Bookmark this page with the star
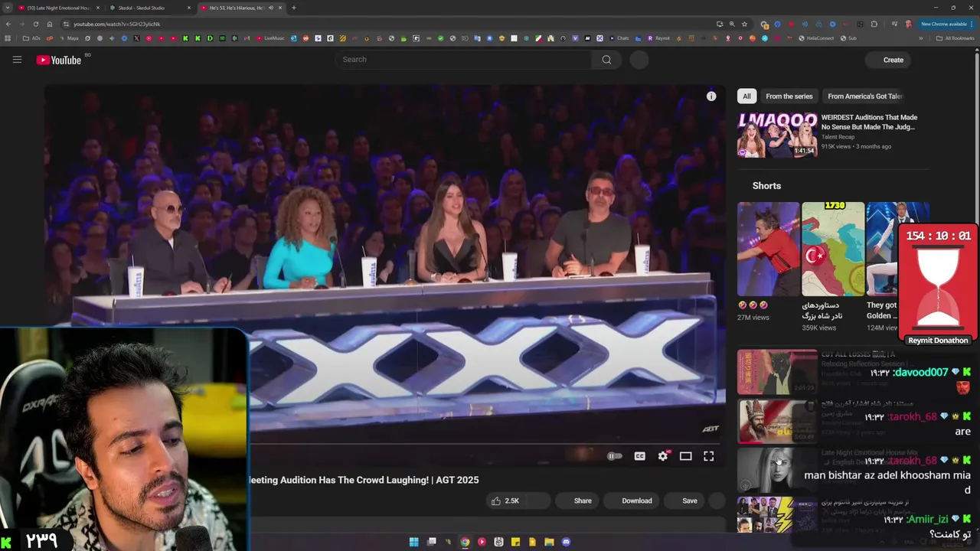 point(744,24)
